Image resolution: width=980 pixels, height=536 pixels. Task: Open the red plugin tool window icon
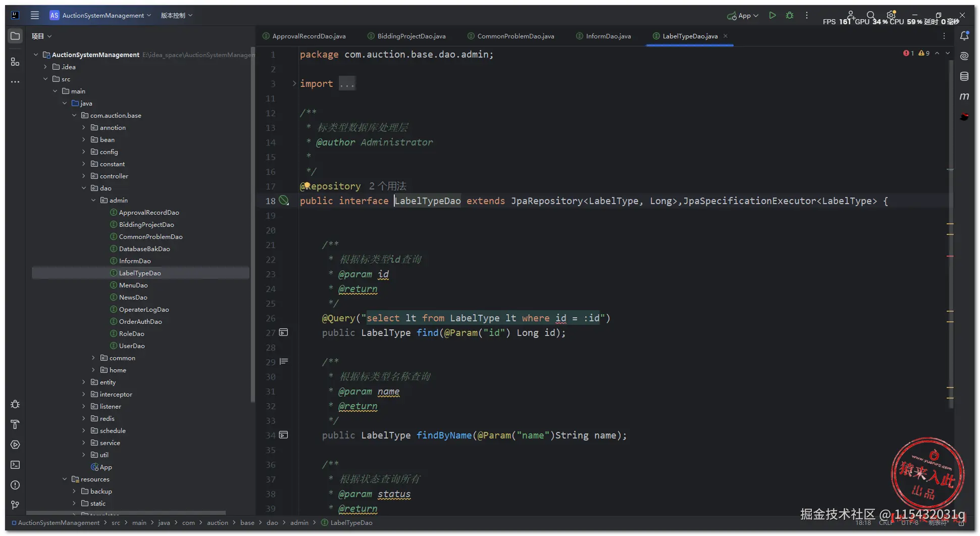(964, 117)
